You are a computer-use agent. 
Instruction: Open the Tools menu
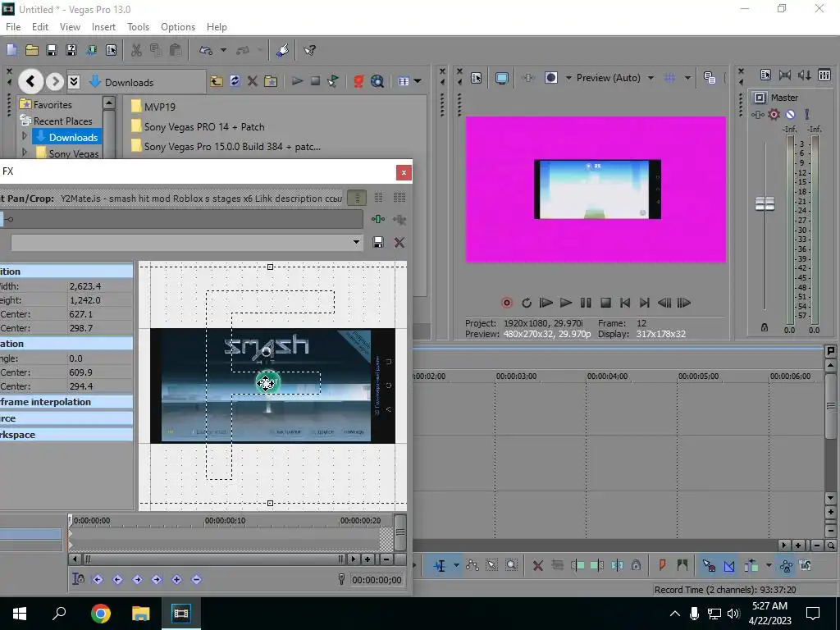click(138, 27)
